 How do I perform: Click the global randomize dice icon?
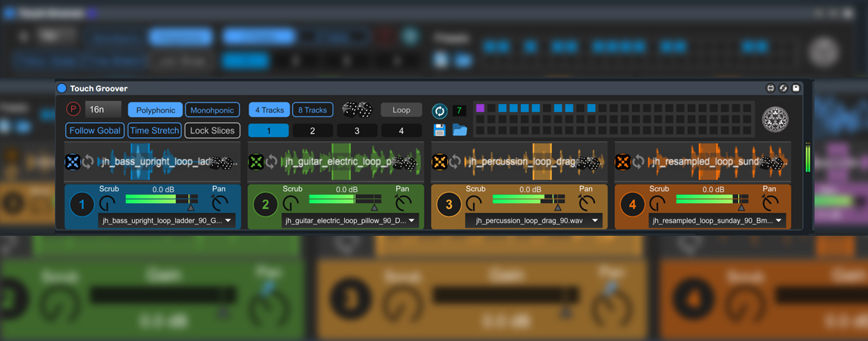[x=357, y=110]
